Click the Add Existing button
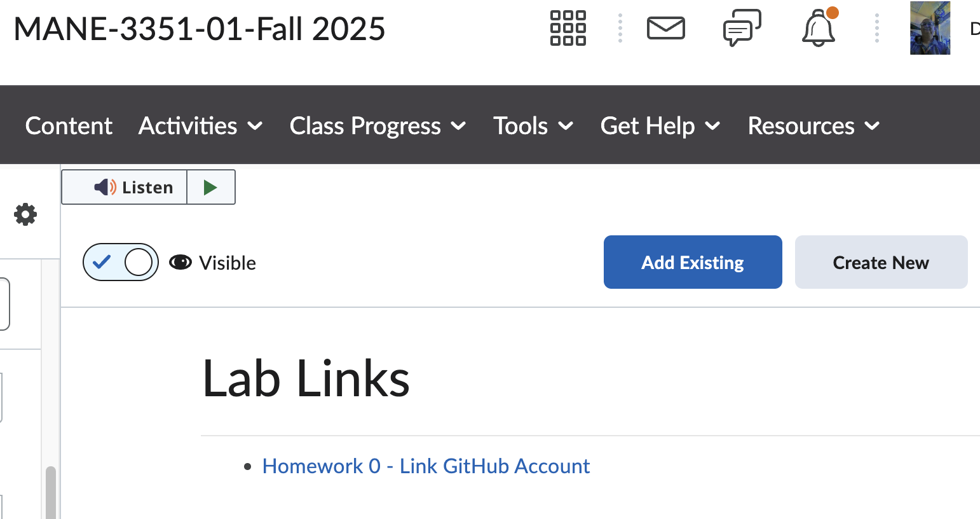 [693, 262]
